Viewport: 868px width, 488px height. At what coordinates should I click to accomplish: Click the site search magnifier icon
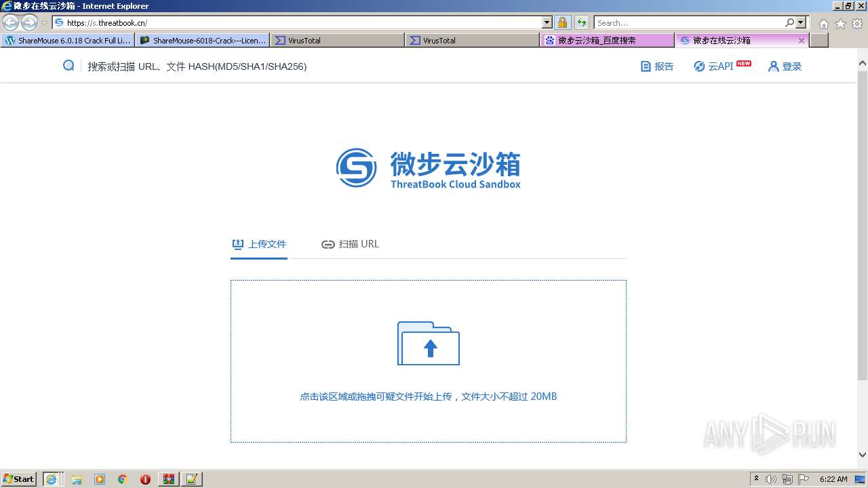coord(68,66)
